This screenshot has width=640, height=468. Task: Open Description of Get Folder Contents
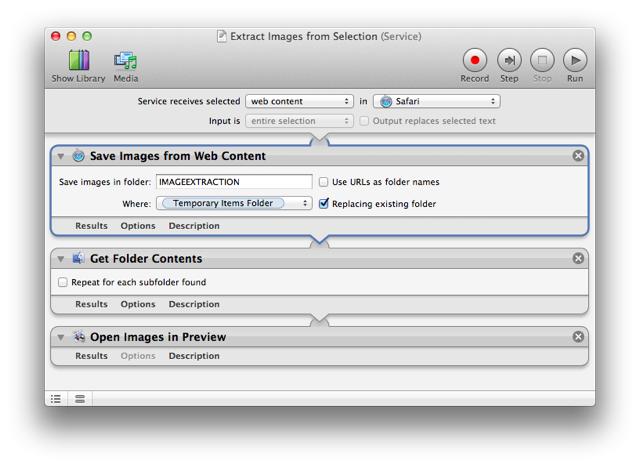194,304
